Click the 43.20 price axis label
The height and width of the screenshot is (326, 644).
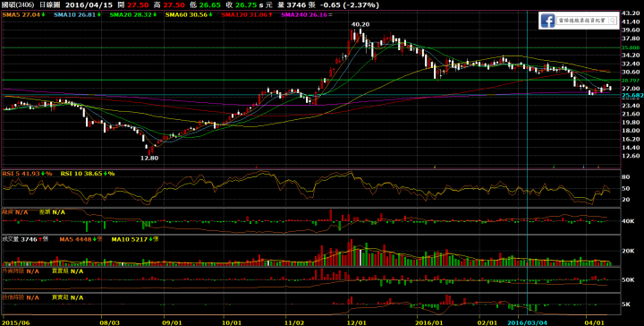pos(631,13)
